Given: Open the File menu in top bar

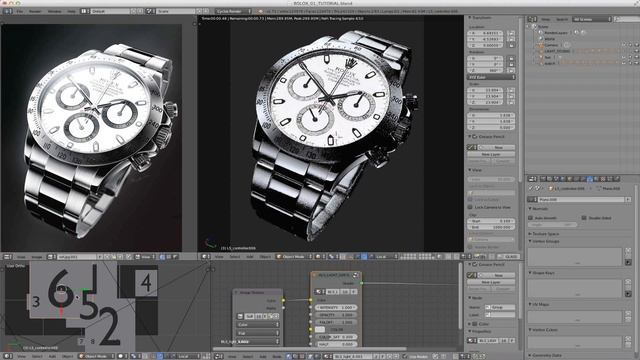Looking at the screenshot, I should [20, 11].
